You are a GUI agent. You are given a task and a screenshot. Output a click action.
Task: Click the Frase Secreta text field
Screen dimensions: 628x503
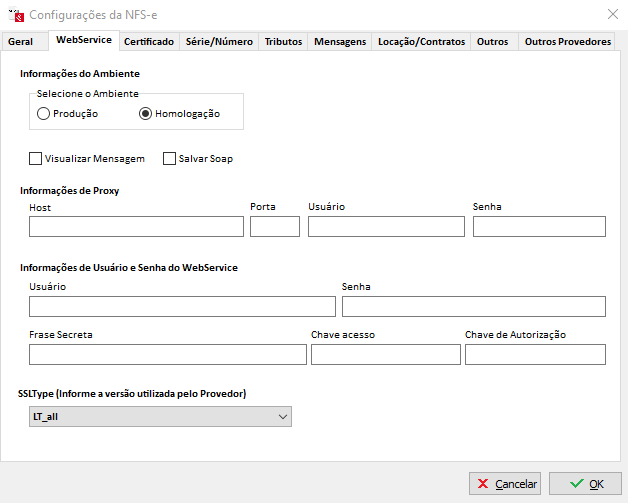(x=167, y=355)
